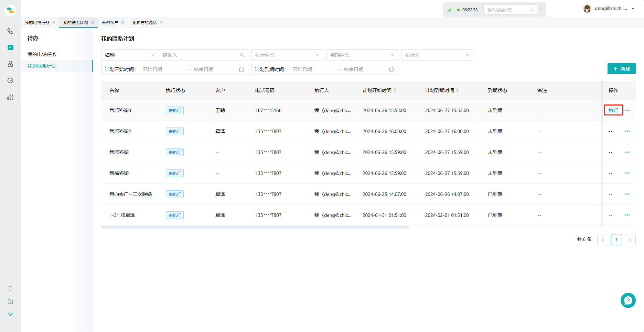This screenshot has height=332, width=644.
Task: Click date 2024-01-31 01:51:00
Action: pos(384,215)
